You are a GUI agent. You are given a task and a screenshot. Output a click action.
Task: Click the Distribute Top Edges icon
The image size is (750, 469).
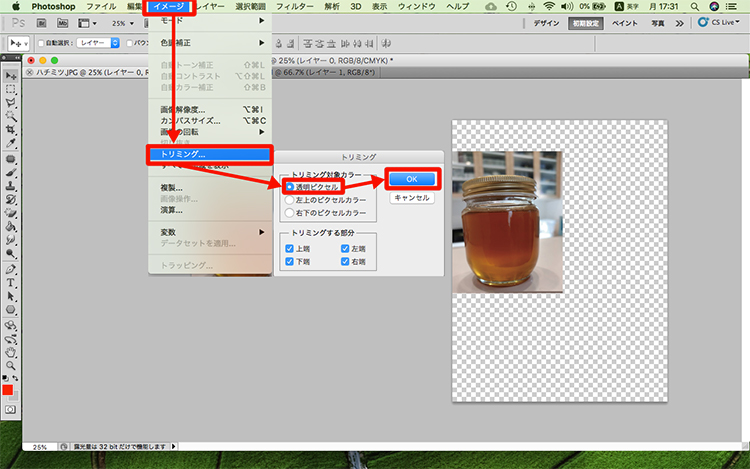308,44
